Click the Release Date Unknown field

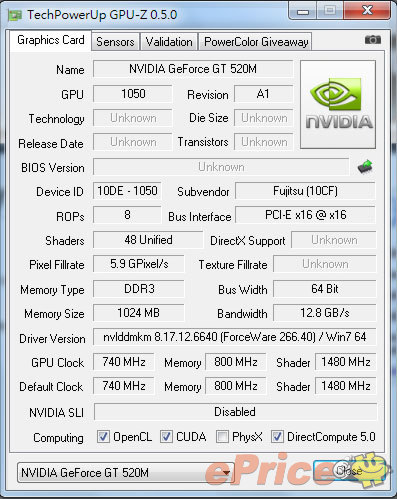(133, 142)
